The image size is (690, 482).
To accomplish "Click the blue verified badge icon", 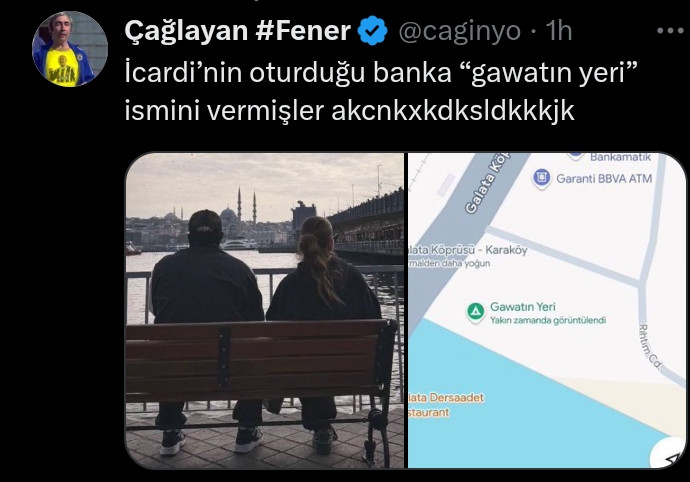I will (x=372, y=31).
